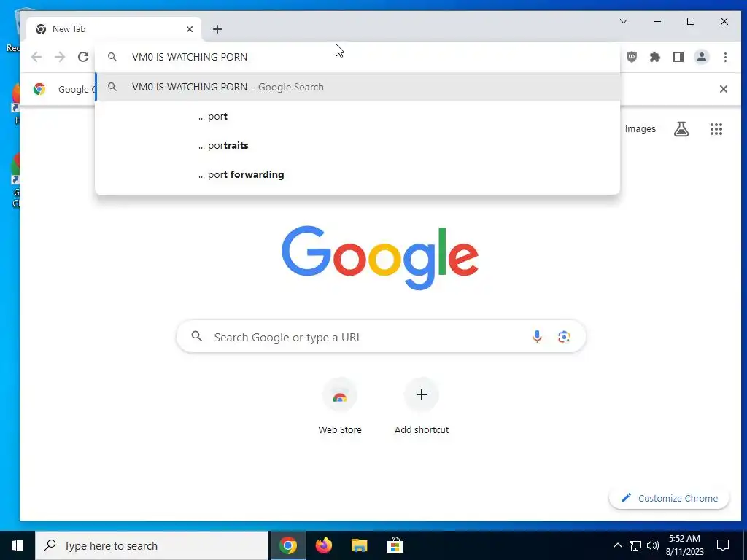Click the Google logo
Screen dimensions: 747x560
tap(380, 257)
